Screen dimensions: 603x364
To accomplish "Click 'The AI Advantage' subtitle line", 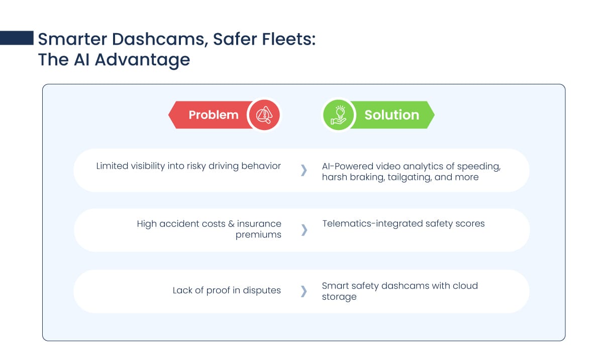I will tap(114, 60).
